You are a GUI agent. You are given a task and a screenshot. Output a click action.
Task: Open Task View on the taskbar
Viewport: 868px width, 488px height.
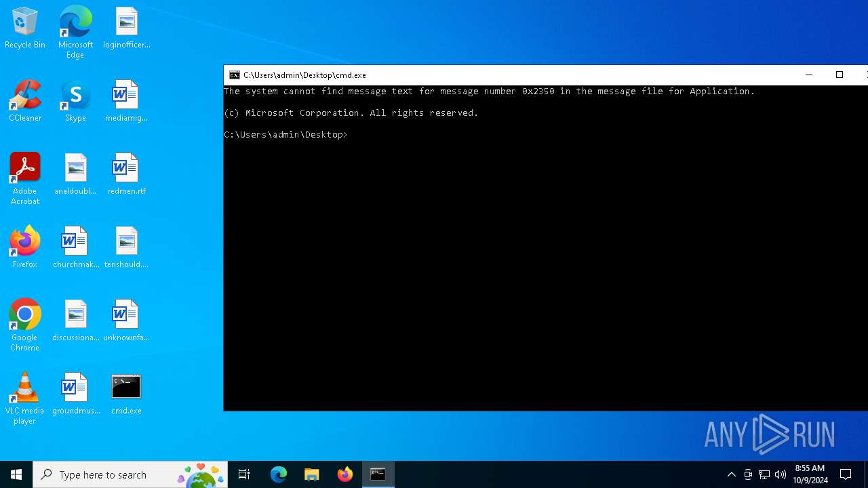pyautogui.click(x=244, y=474)
